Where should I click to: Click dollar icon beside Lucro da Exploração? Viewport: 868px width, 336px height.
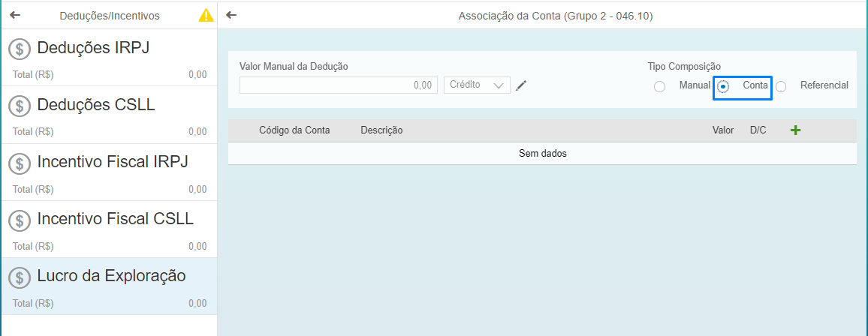point(20,277)
